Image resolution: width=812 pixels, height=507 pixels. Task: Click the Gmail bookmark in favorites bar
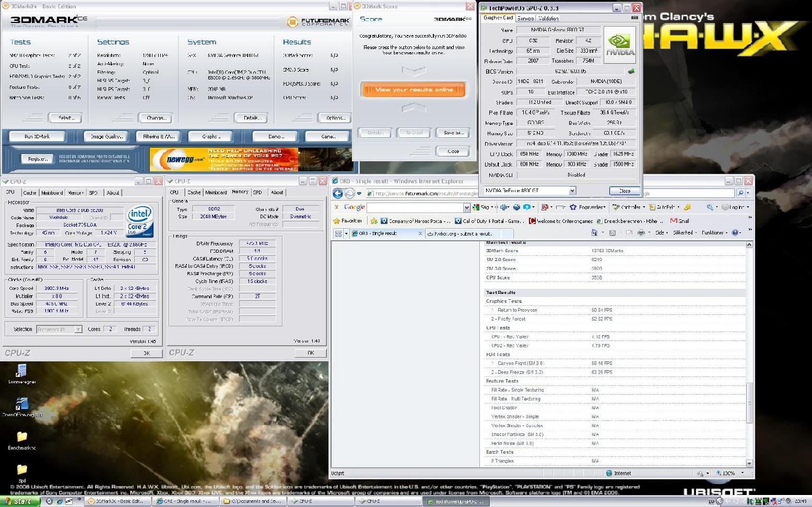(x=680, y=221)
